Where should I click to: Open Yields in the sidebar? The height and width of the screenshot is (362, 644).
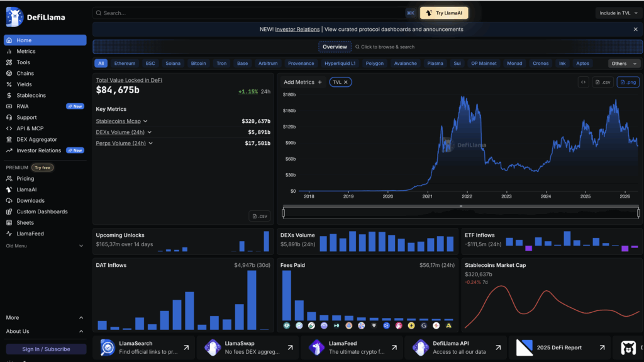click(24, 84)
